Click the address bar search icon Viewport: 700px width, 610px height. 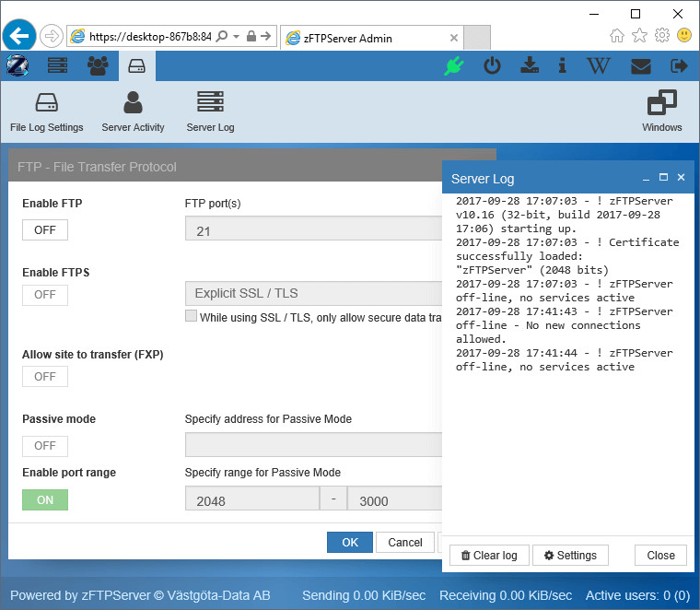coord(222,36)
